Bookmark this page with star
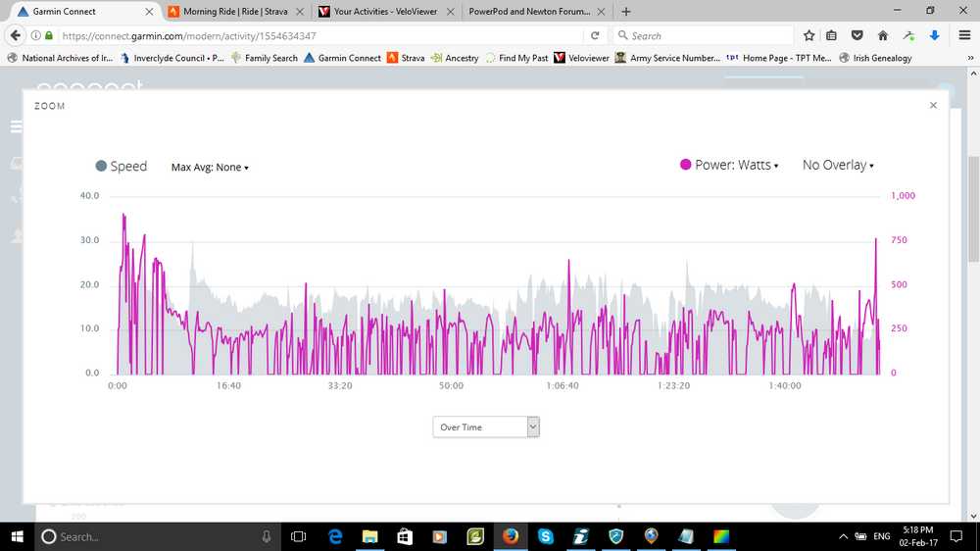Viewport: 980px width, 551px height. tap(808, 35)
